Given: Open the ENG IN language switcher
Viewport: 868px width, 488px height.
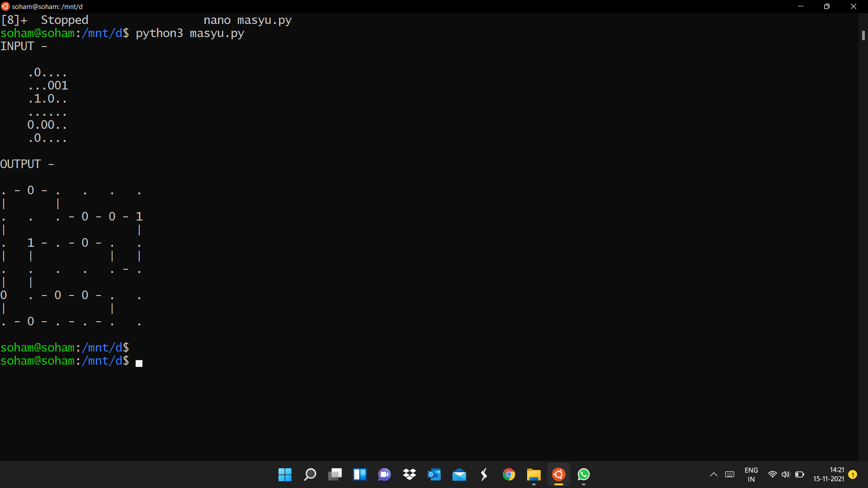Looking at the screenshot, I should coord(750,474).
